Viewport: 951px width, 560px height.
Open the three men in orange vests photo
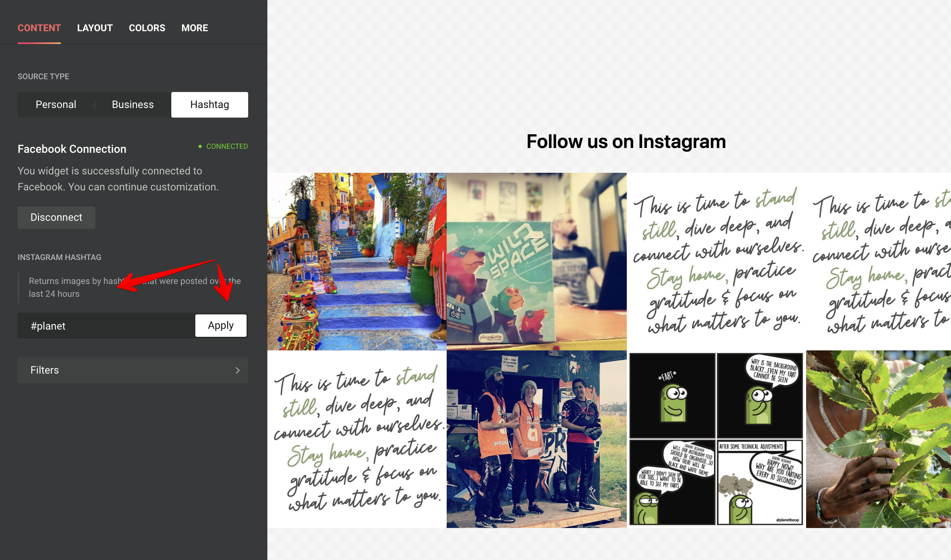click(537, 439)
